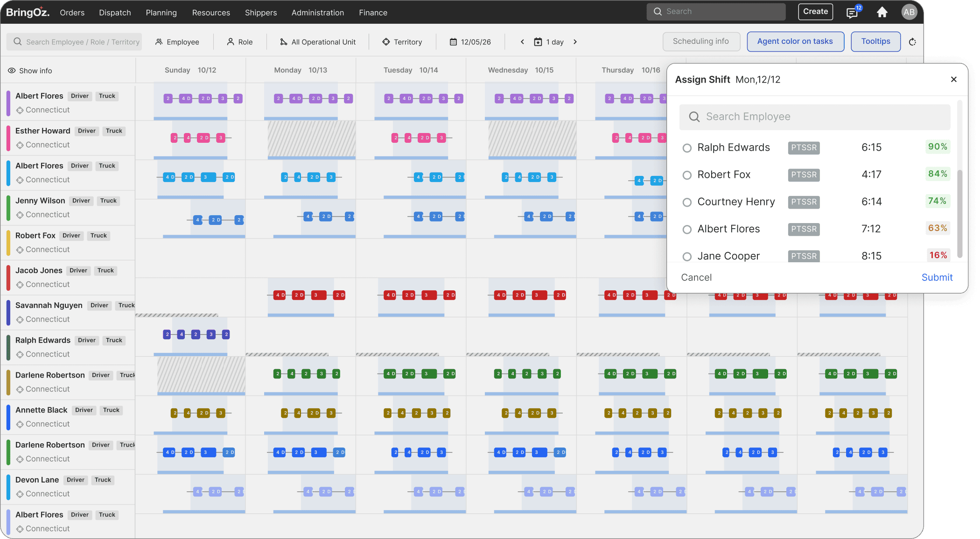The image size is (980, 539).
Task: Click Jenny Wilson's green color bar
Action: pyautogui.click(x=8, y=208)
